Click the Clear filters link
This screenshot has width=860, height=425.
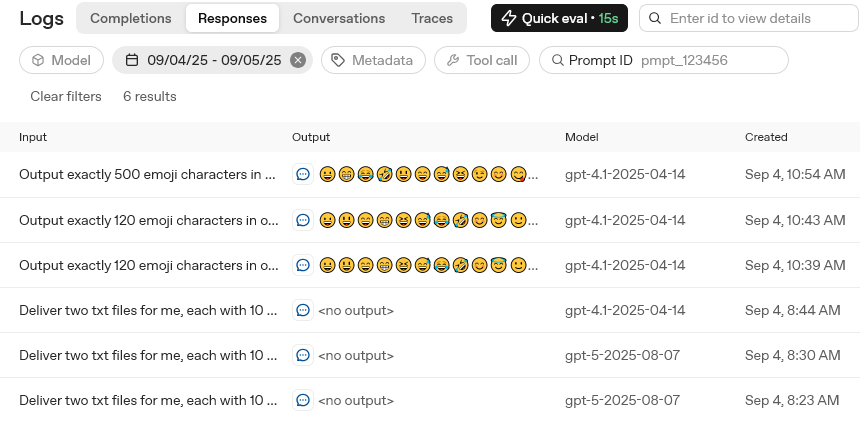coord(66,96)
